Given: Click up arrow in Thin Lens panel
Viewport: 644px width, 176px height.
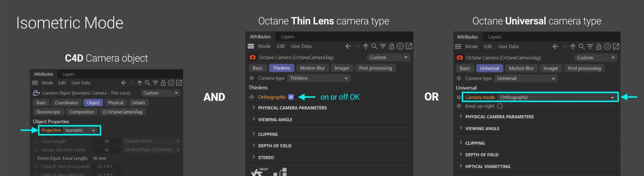Looking at the screenshot, I should click(x=365, y=46).
